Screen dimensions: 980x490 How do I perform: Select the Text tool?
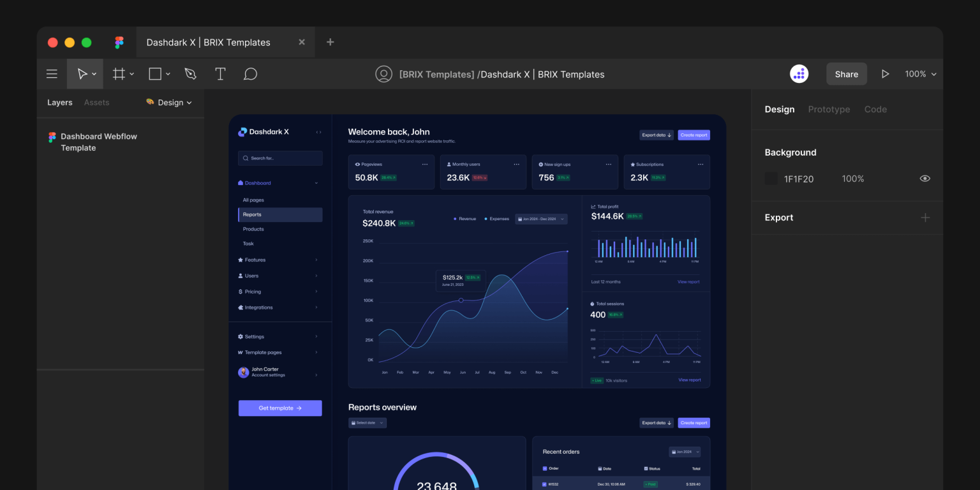pos(220,73)
